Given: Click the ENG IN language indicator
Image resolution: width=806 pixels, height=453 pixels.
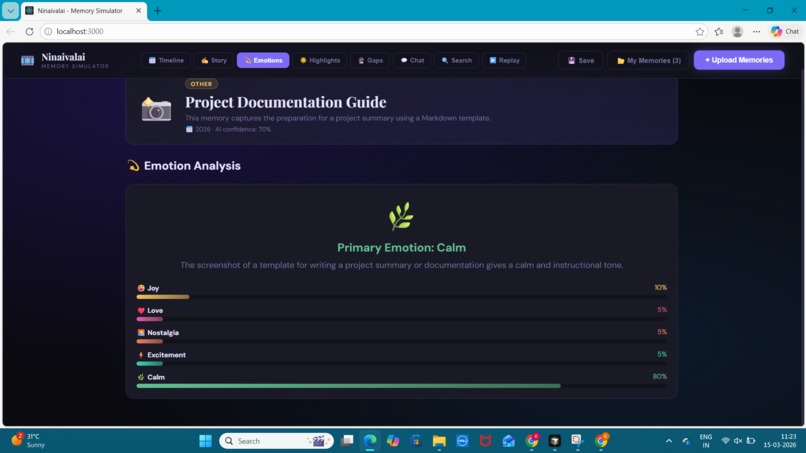Looking at the screenshot, I should coord(706,441).
